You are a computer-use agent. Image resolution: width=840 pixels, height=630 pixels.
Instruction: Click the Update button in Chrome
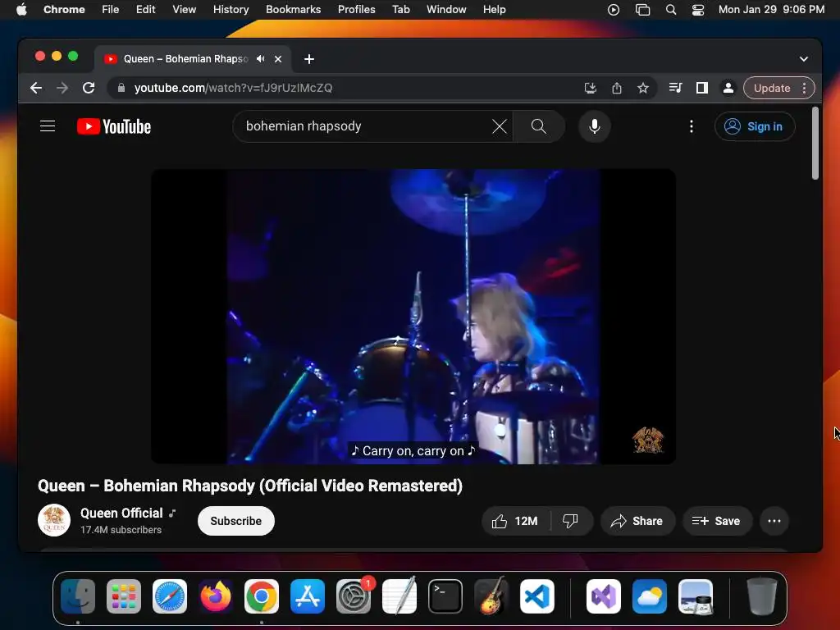pos(771,88)
